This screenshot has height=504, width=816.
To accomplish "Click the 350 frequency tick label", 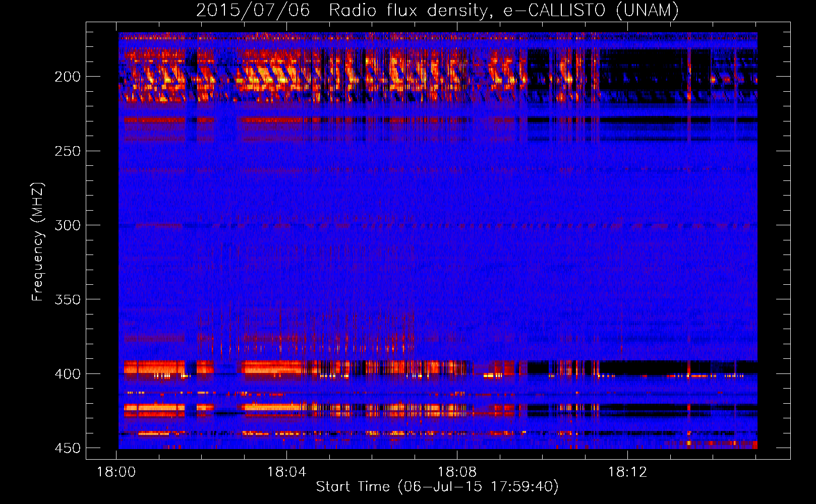I will 68,299.
